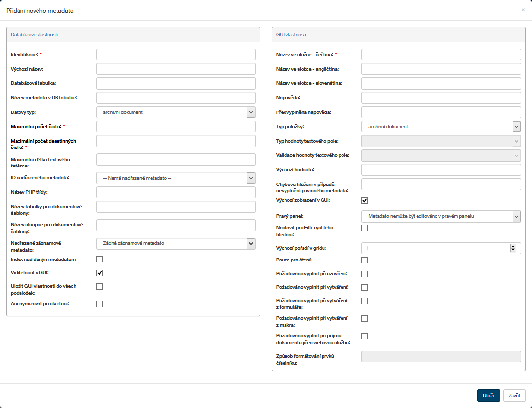Screen dimensions: 532x408
Task: Expand the Pravý panel dropdown
Action: [x=516, y=216]
